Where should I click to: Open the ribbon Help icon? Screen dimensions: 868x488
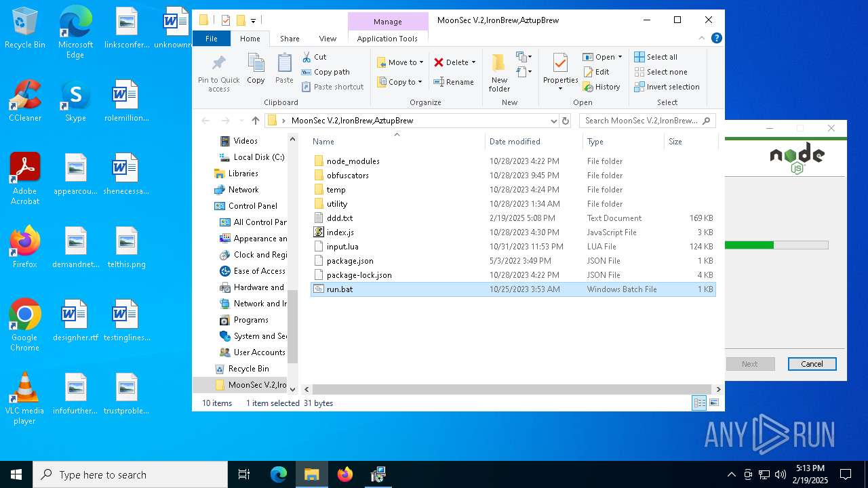pos(717,39)
